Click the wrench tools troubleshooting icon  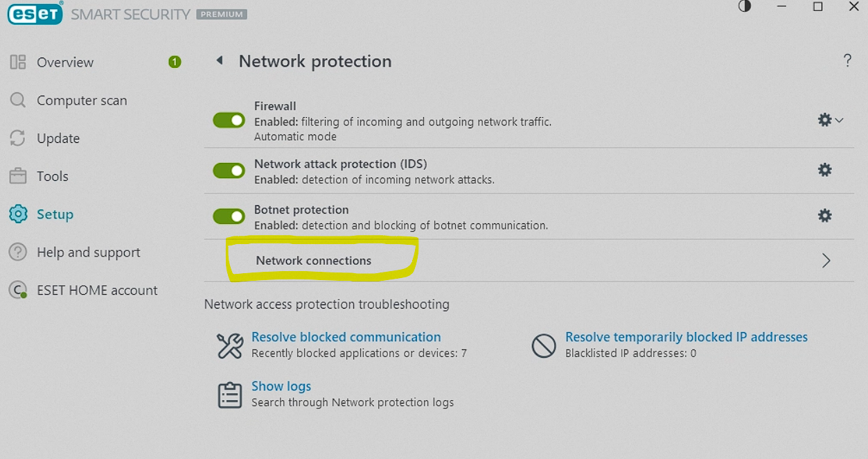click(230, 345)
